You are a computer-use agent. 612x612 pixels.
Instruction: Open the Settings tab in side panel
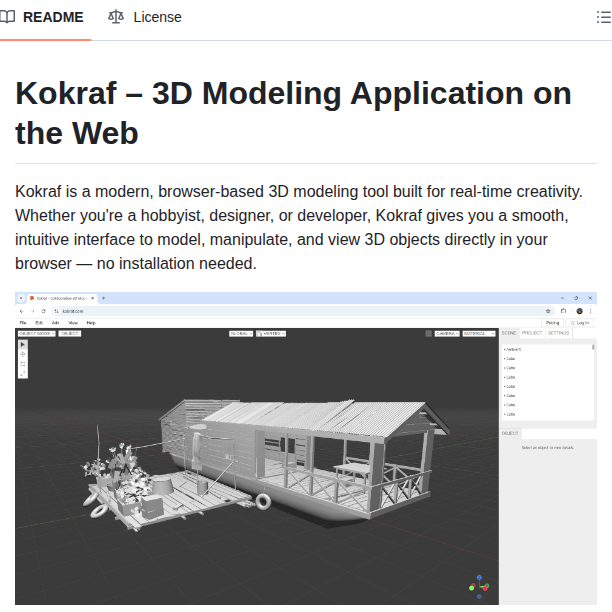[558, 333]
